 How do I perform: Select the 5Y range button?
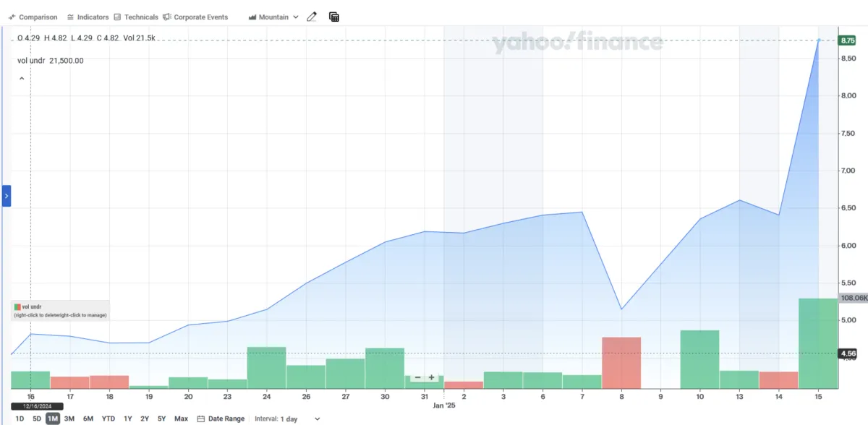tap(162, 418)
